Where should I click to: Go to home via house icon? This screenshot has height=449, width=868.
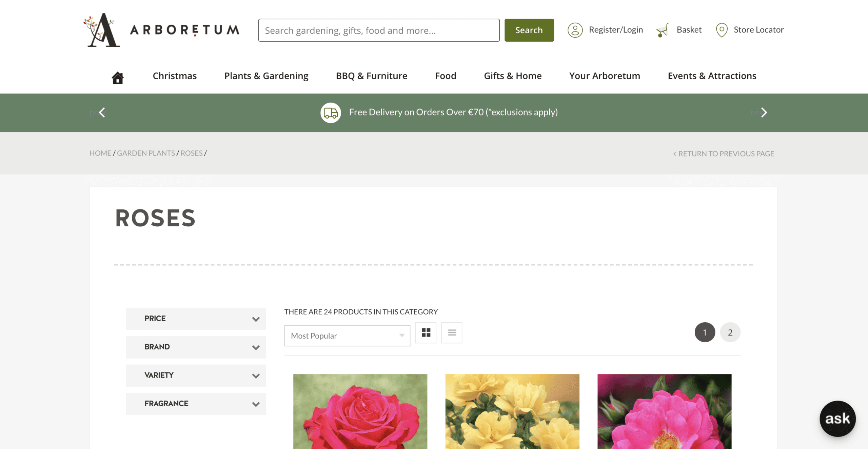pos(118,77)
